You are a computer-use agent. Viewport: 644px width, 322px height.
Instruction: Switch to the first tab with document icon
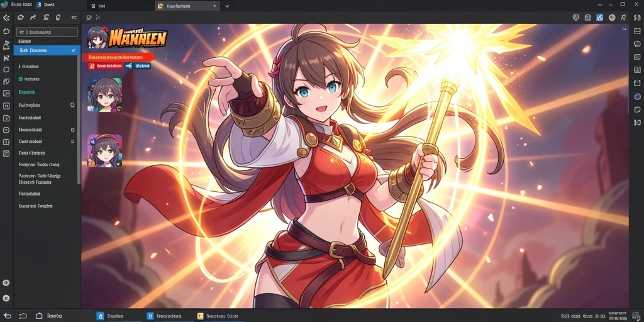119,6
